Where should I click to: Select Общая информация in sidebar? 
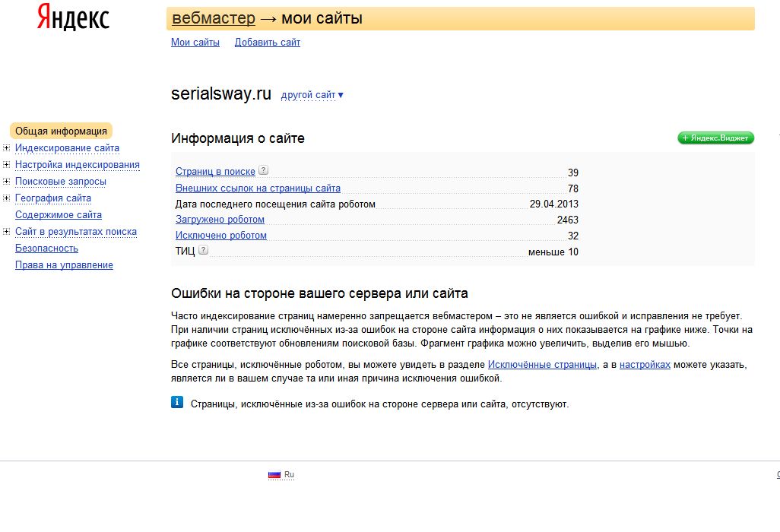click(61, 131)
